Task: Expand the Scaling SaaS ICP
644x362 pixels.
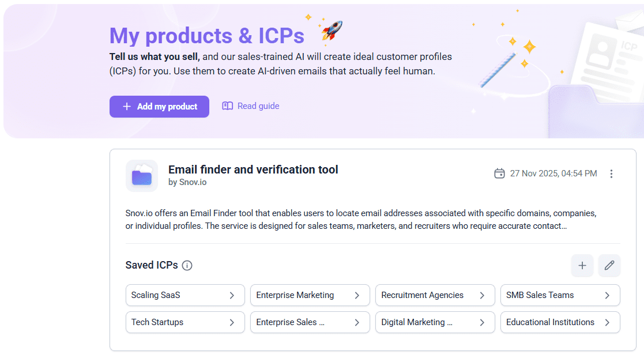Action: (x=185, y=295)
